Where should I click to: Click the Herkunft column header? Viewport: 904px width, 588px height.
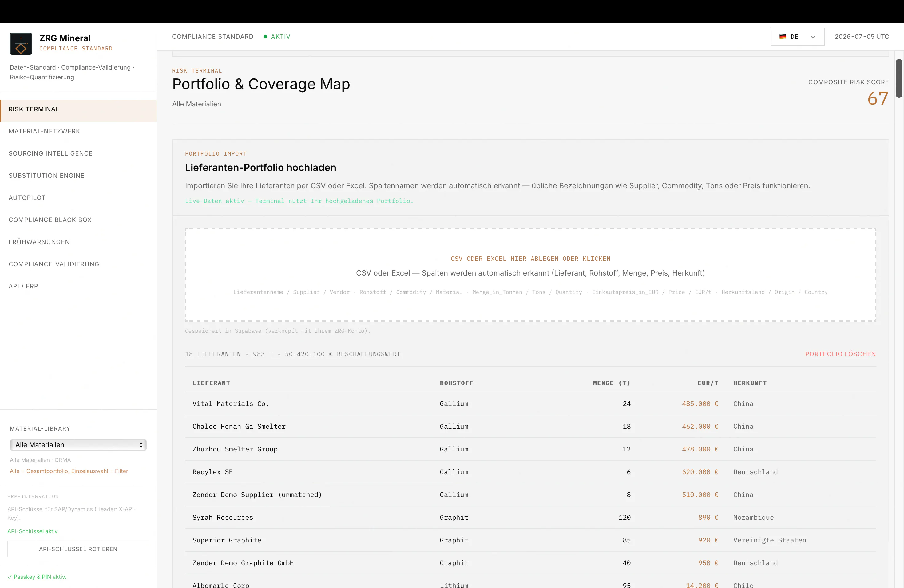(x=750, y=383)
